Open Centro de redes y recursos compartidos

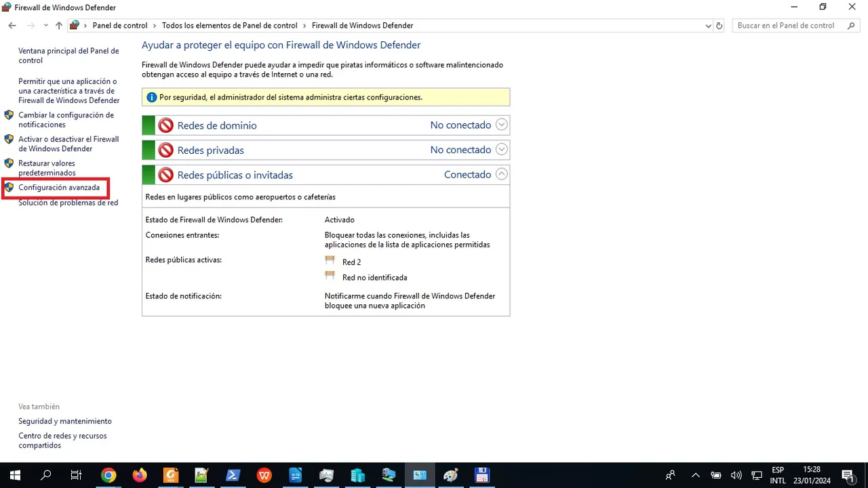(62, 441)
